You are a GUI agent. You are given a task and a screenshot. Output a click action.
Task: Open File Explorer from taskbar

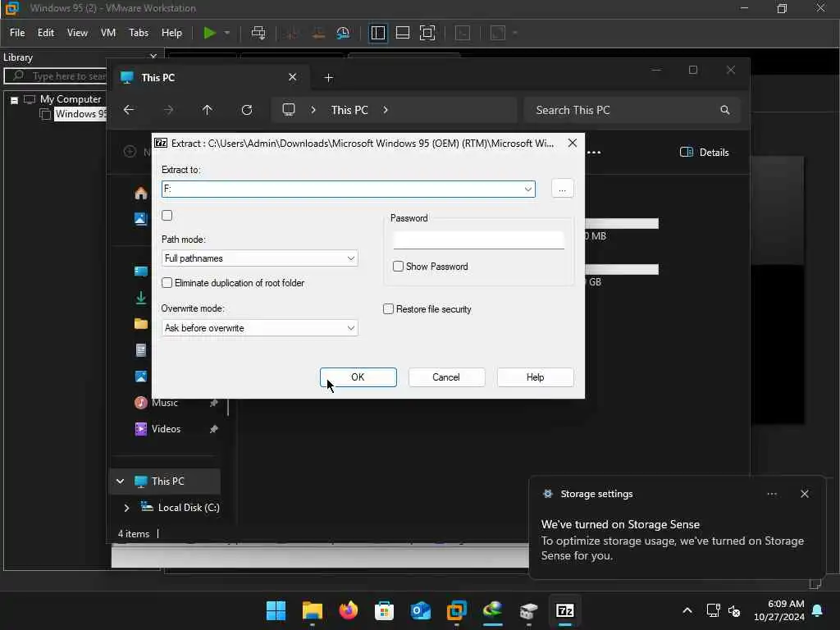[312, 610]
